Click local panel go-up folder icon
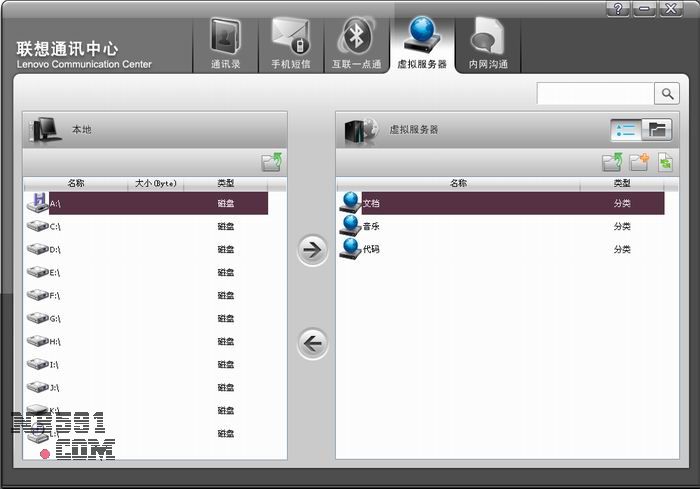Viewport: 700px width, 489px height. click(x=271, y=162)
